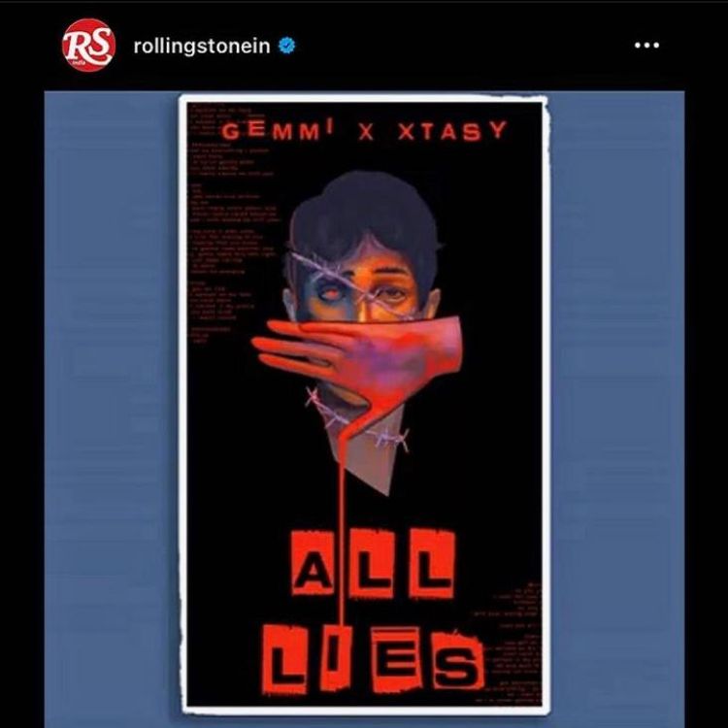Open the Rolling Stone India profile avatar
This screenshot has height=728, width=728.
[x=88, y=45]
